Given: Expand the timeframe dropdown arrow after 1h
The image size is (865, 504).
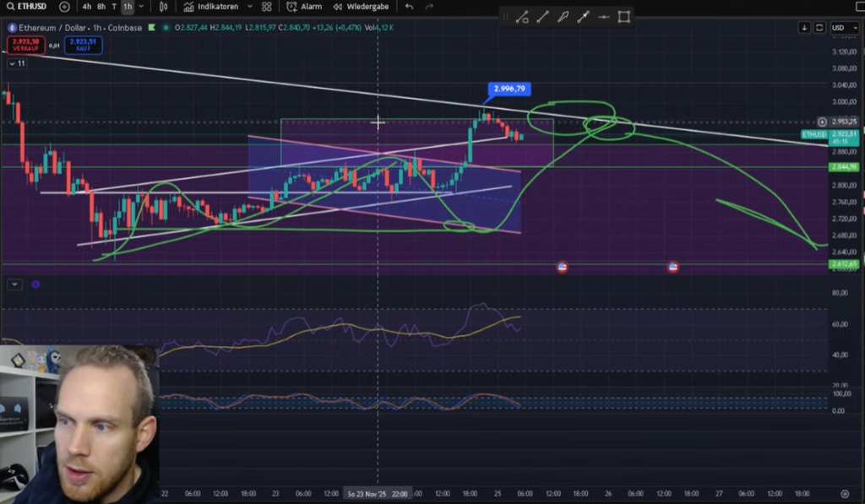Looking at the screenshot, I should [x=140, y=7].
